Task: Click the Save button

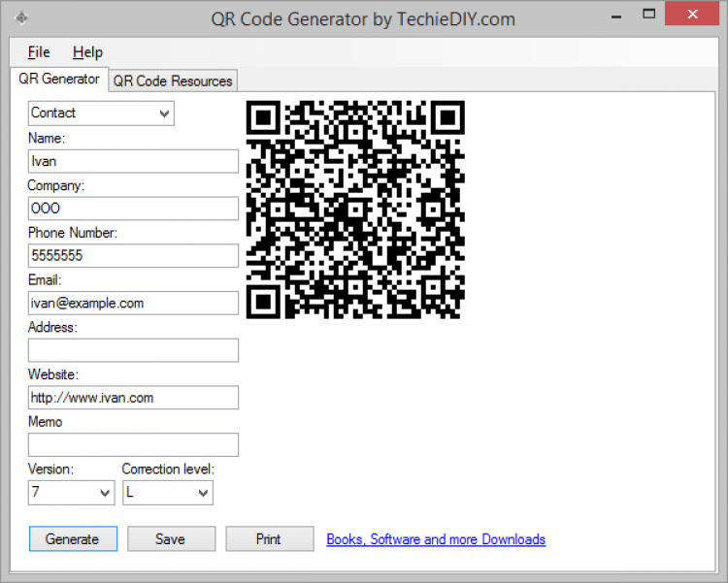Action: (171, 539)
